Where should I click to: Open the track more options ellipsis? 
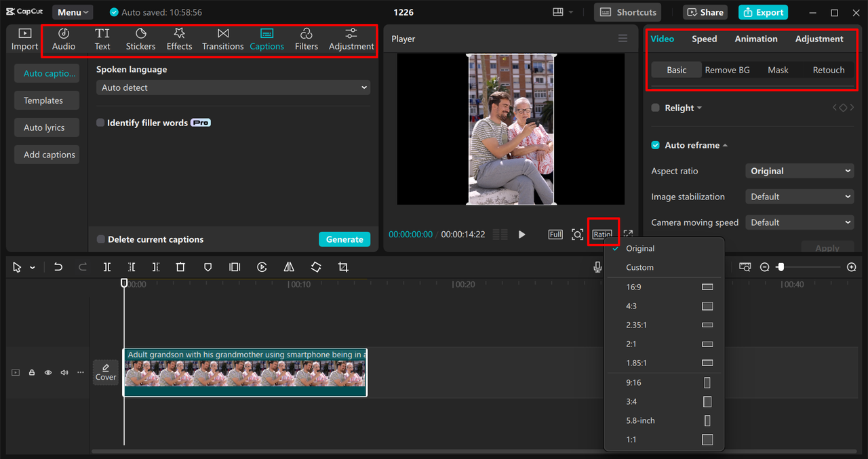pos(81,372)
